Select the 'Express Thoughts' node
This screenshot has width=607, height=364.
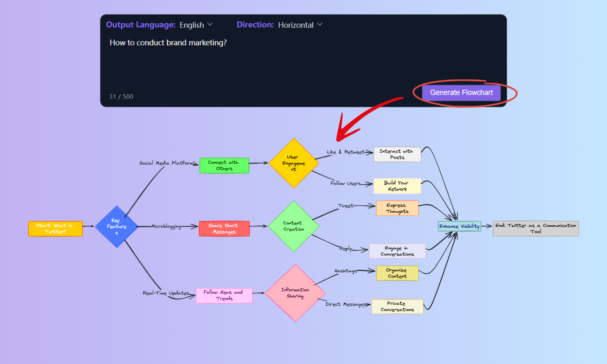coord(397,208)
